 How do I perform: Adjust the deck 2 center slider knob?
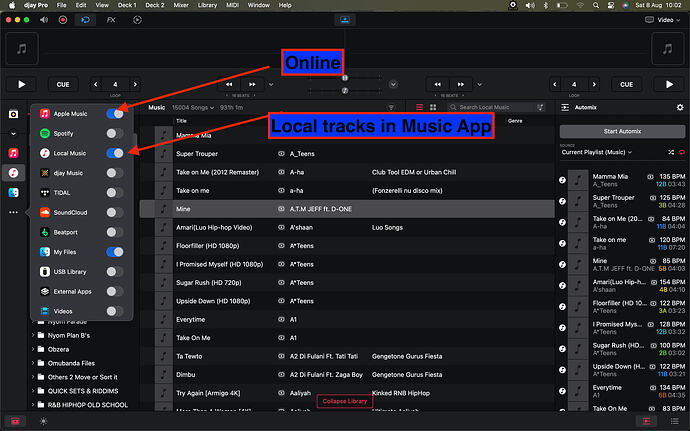(x=345, y=91)
